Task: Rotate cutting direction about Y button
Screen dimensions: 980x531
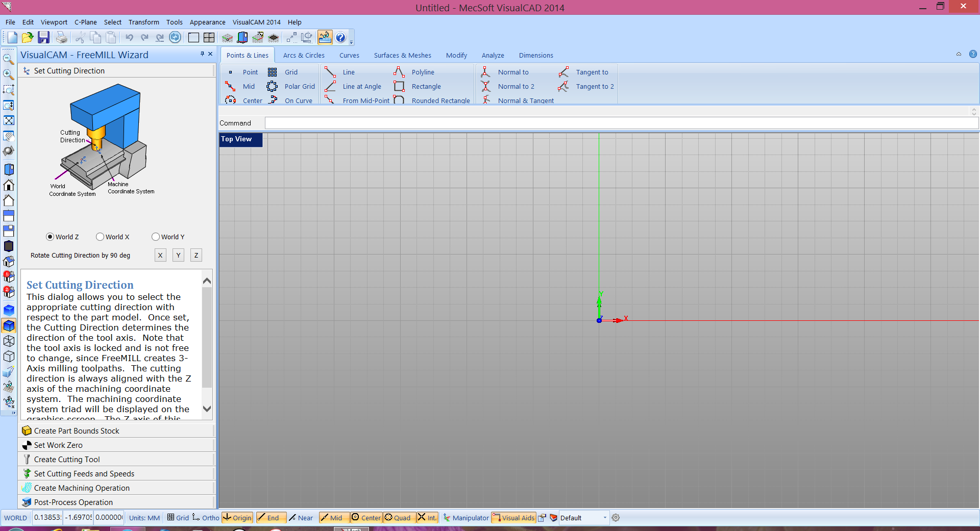Action: pyautogui.click(x=178, y=256)
